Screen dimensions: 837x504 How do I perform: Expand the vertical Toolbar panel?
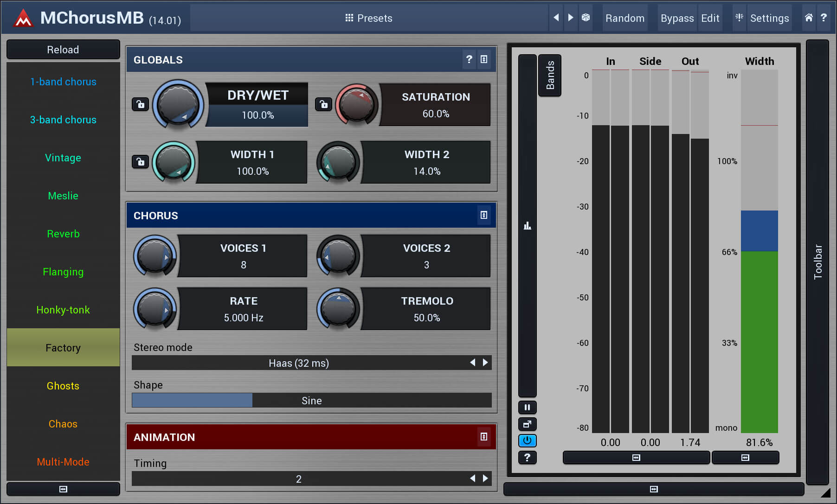818,262
